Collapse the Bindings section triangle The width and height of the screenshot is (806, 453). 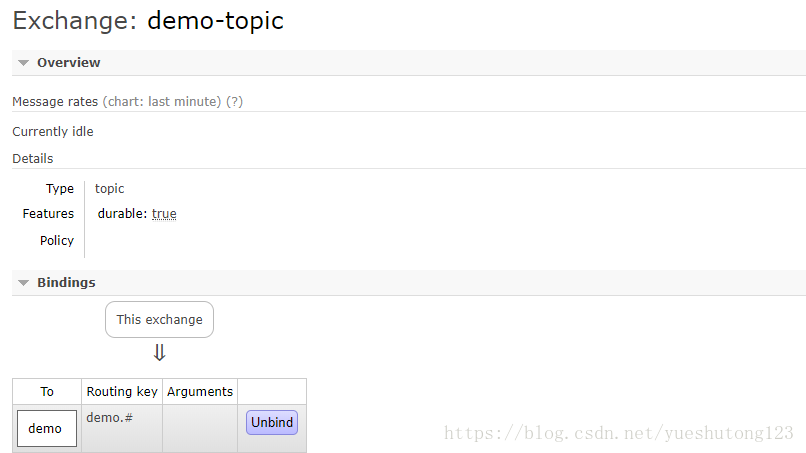pos(23,283)
